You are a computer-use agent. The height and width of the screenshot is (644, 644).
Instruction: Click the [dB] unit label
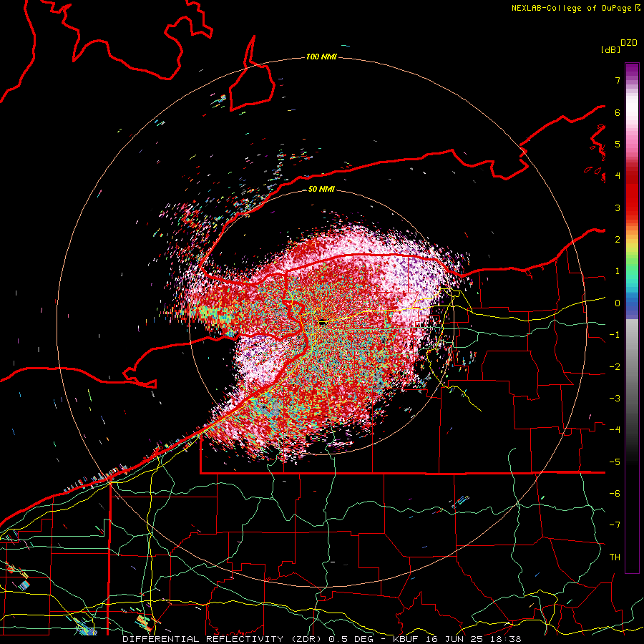point(611,49)
